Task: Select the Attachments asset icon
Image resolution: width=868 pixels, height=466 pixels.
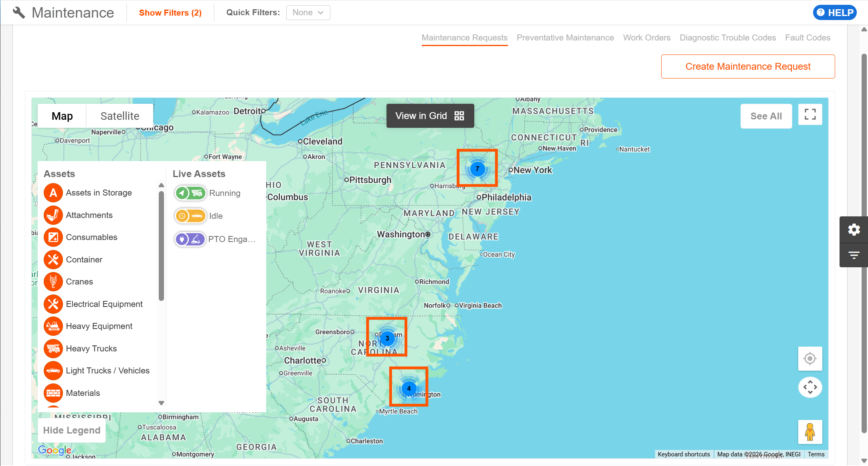Action: pos(53,215)
